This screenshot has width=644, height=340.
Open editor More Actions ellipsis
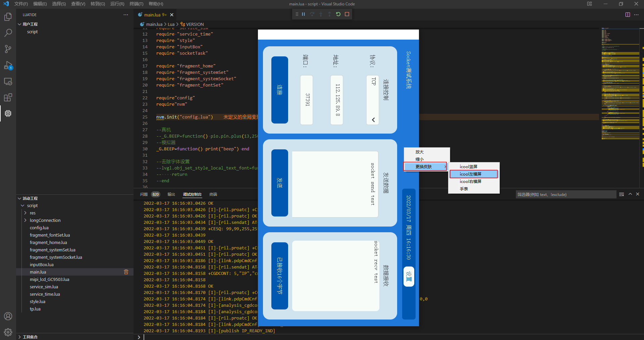[x=636, y=14]
